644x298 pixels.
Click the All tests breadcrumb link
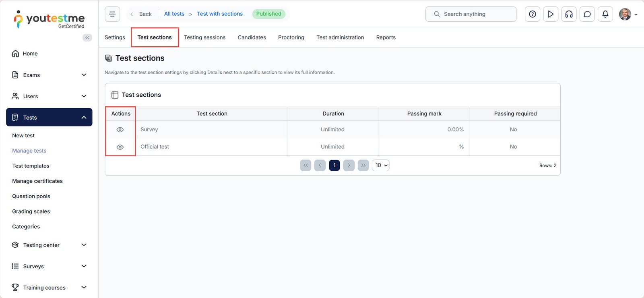click(x=174, y=14)
